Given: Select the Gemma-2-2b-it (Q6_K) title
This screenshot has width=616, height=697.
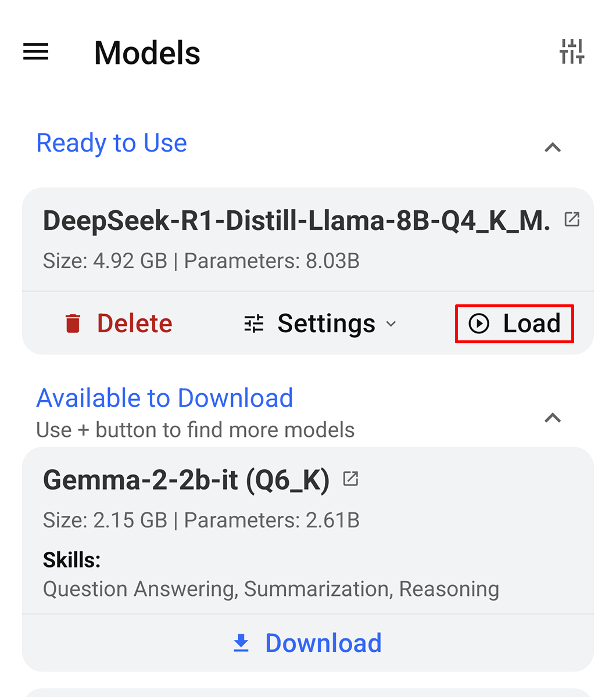Looking at the screenshot, I should [x=186, y=480].
